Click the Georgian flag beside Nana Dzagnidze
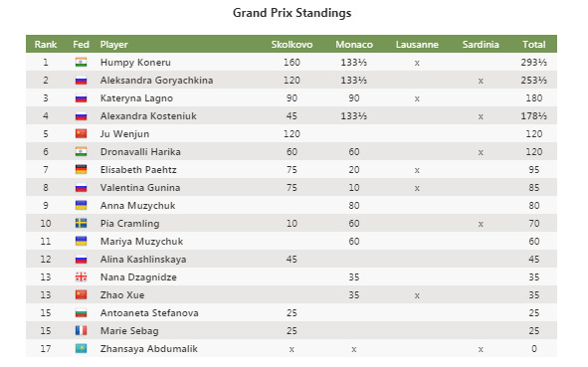This screenshot has width=588, height=367. [x=81, y=277]
